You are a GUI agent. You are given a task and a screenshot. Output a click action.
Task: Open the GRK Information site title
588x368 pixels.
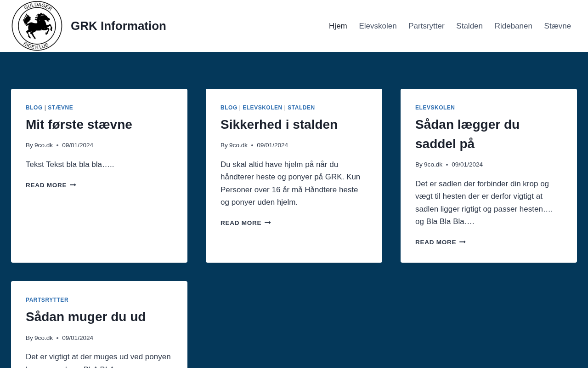(x=119, y=26)
